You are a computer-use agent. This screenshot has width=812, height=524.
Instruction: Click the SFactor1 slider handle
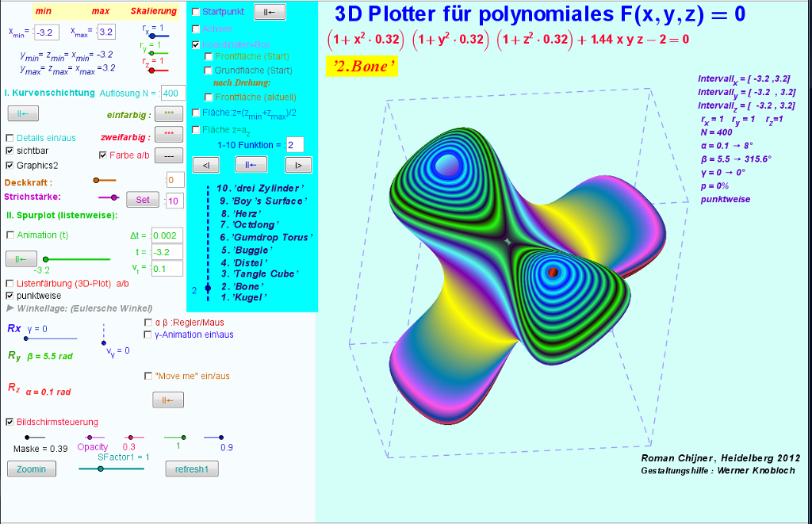point(101,469)
